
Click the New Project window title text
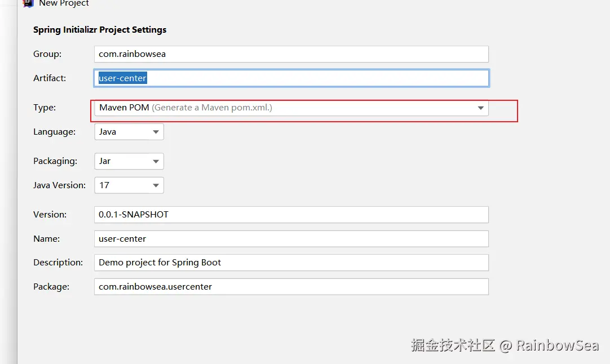(64, 3)
